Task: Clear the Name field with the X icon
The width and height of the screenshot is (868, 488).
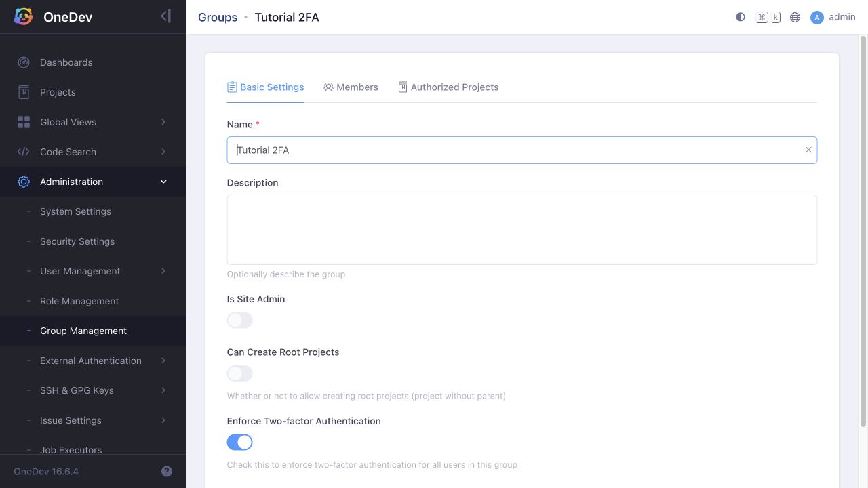Action: pyautogui.click(x=808, y=150)
